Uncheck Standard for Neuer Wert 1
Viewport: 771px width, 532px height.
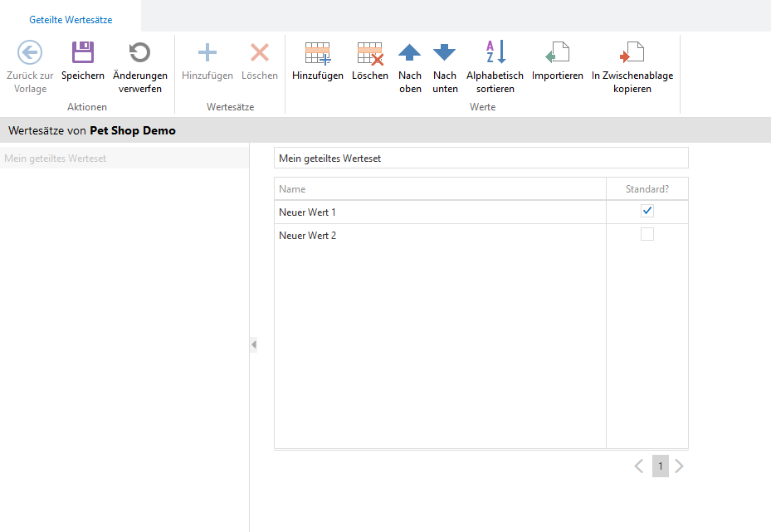(647, 212)
